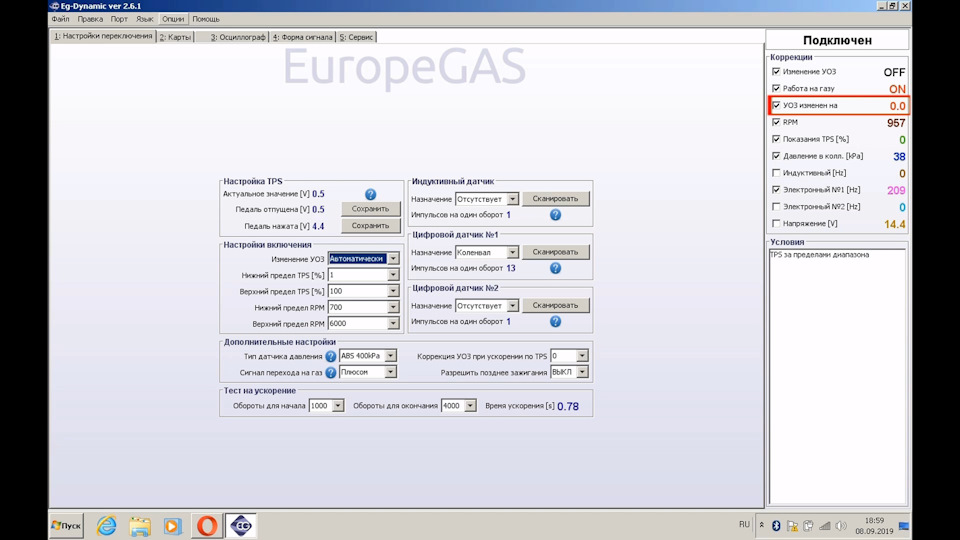
Task: Open the Файл menu
Action: point(60,19)
